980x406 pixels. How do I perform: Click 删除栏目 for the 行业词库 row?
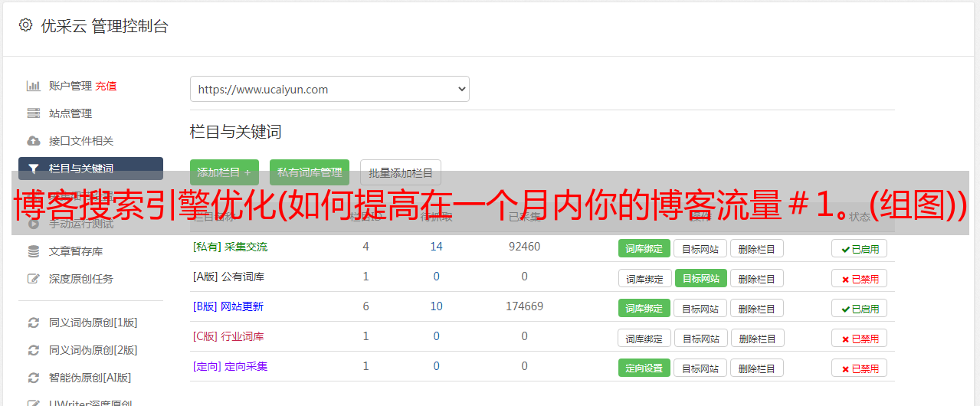[757, 338]
